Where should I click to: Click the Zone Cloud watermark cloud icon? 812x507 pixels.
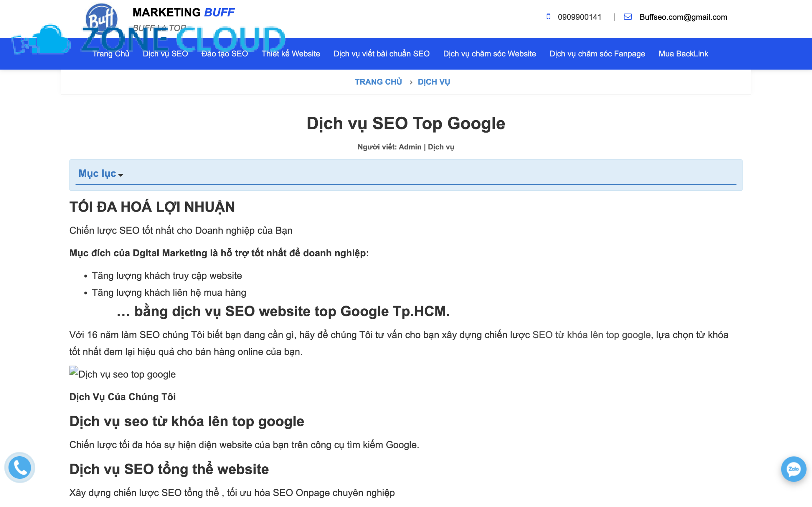click(50, 40)
